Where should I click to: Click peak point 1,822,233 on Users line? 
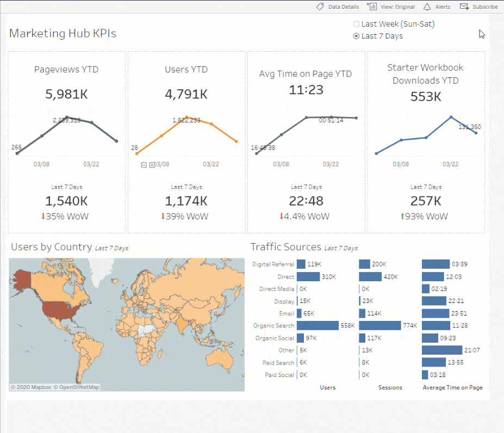point(186,117)
